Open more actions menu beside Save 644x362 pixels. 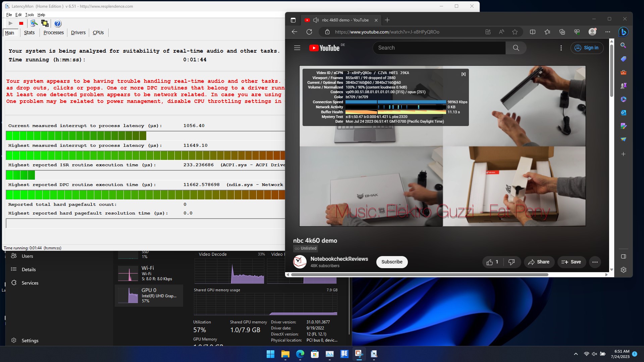(x=595, y=262)
